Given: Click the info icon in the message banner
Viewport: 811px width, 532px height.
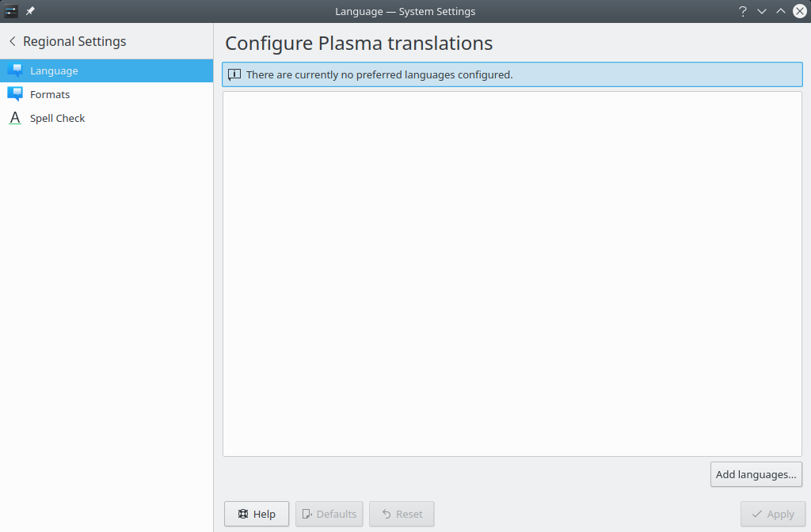Looking at the screenshot, I should [234, 74].
